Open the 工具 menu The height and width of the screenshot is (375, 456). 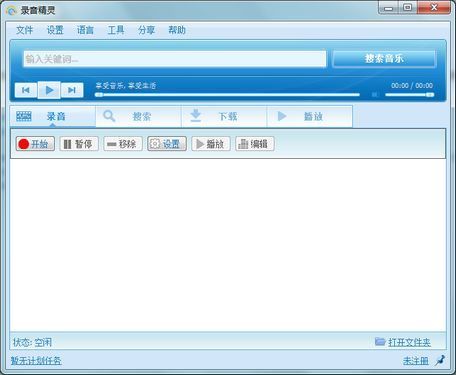pyautogui.click(x=116, y=30)
